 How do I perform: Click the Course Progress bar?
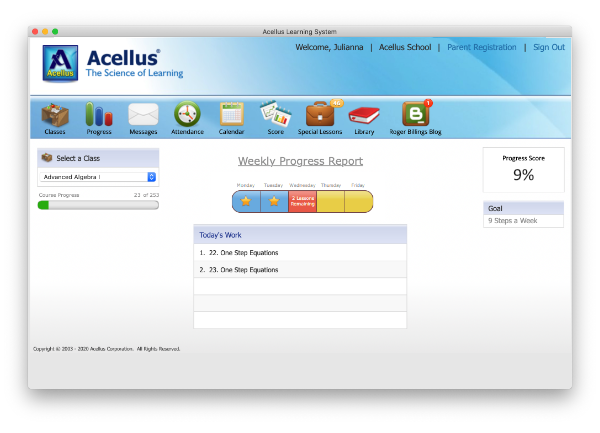[x=98, y=205]
